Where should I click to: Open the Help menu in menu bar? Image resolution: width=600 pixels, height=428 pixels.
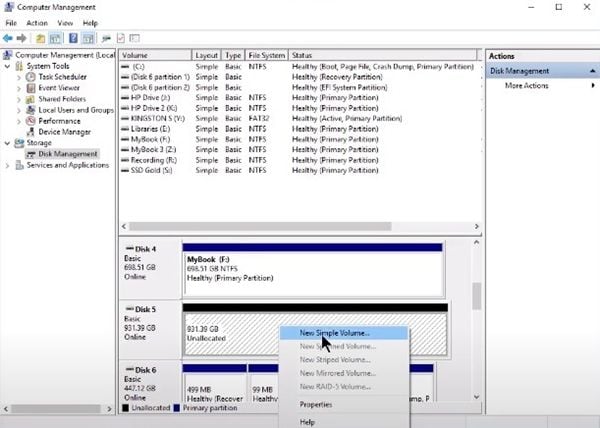pyautogui.click(x=90, y=23)
